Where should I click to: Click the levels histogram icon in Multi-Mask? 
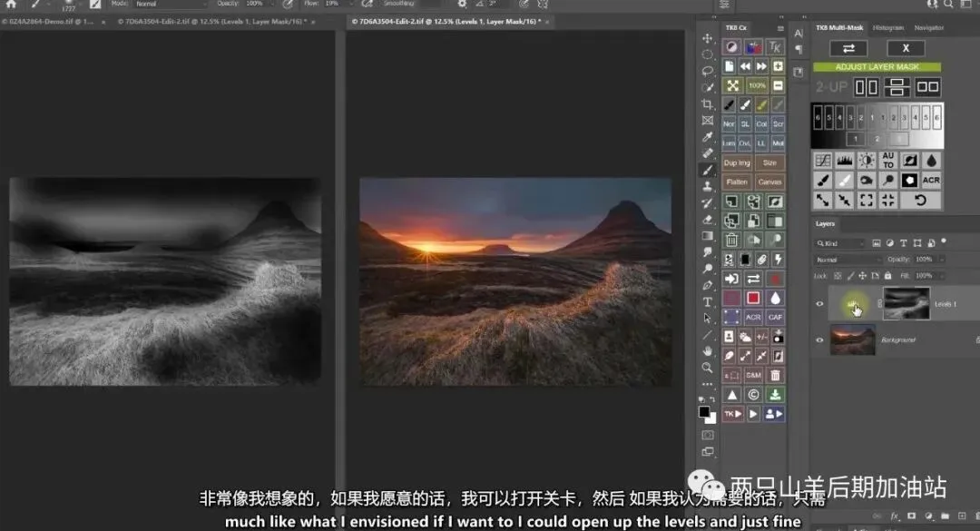845,161
